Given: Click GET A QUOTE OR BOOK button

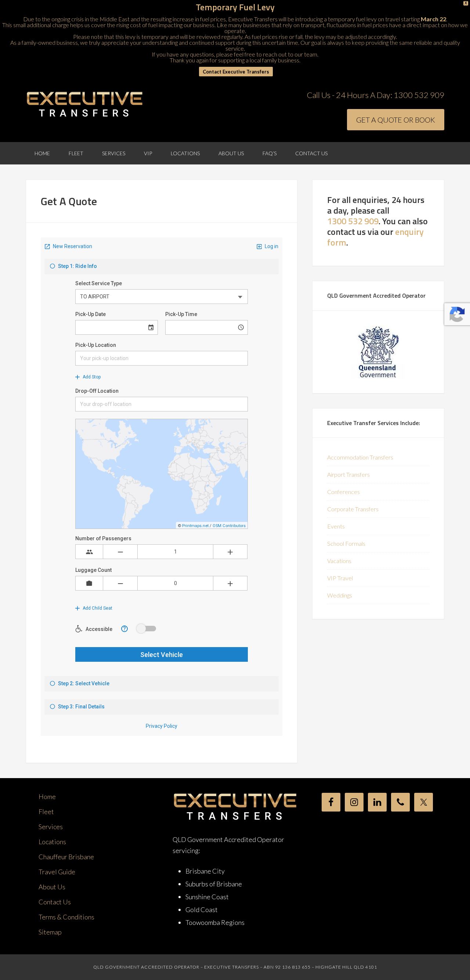Looking at the screenshot, I should tap(395, 120).
